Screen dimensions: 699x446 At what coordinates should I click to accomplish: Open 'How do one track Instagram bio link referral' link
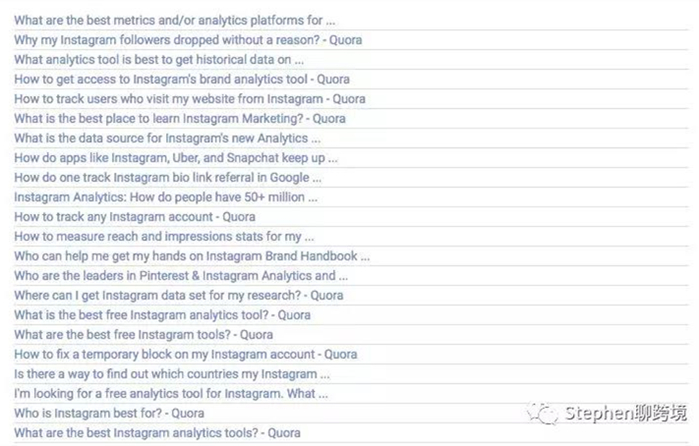[x=168, y=178]
